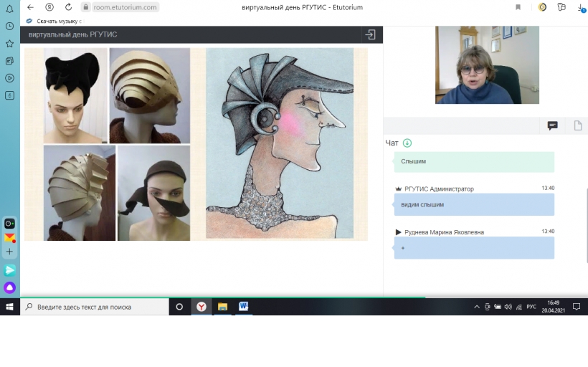The width and height of the screenshot is (588, 367).
Task: Go back using the browser back arrow
Action: click(30, 7)
